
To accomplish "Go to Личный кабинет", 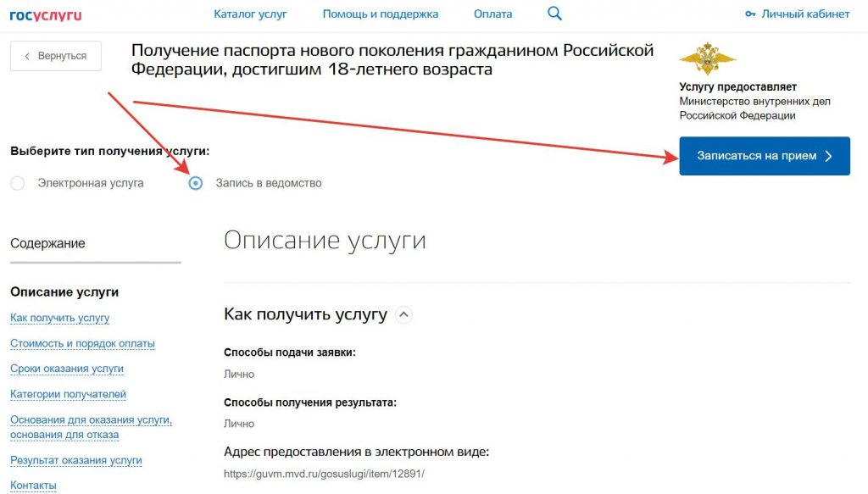I will (805, 14).
